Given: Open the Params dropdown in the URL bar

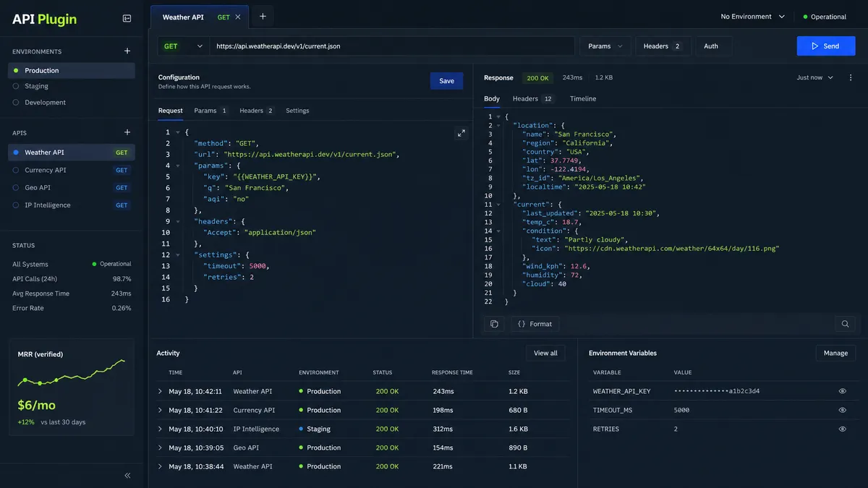Looking at the screenshot, I should click(605, 46).
